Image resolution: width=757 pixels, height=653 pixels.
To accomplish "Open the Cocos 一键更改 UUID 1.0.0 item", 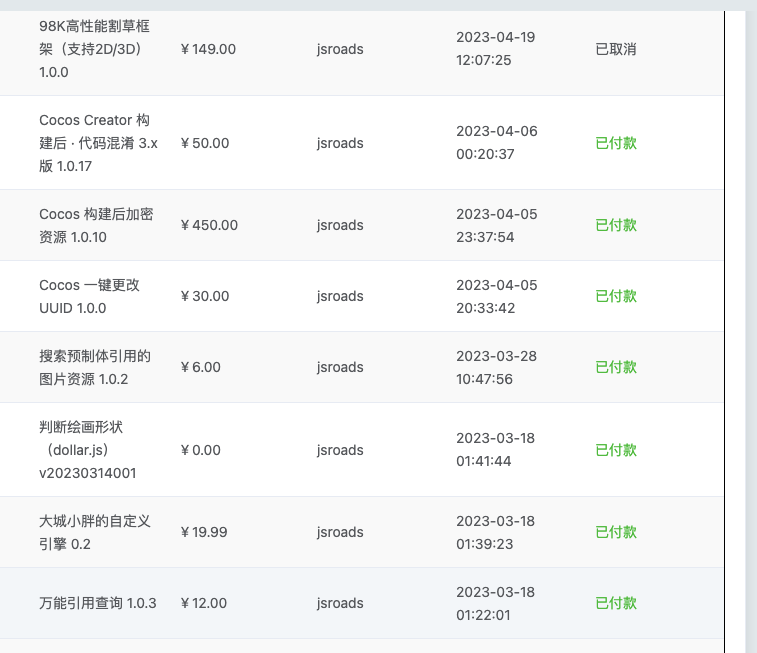I will click(x=89, y=296).
